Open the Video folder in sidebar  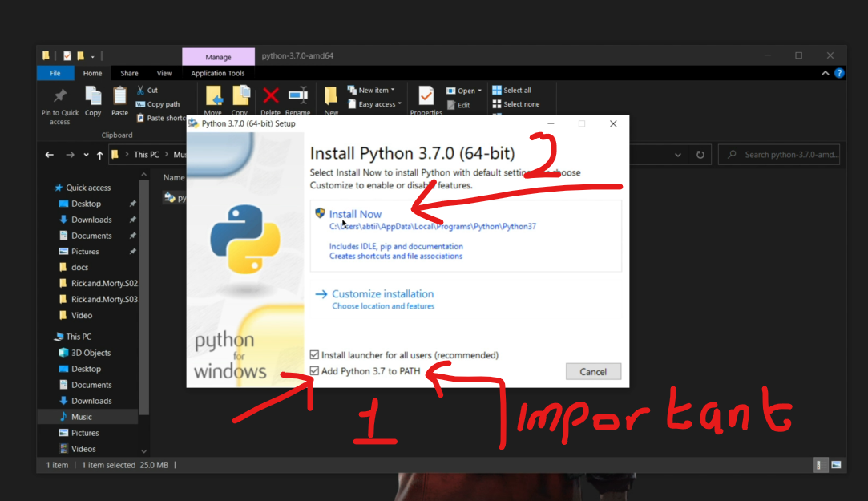[x=82, y=316]
